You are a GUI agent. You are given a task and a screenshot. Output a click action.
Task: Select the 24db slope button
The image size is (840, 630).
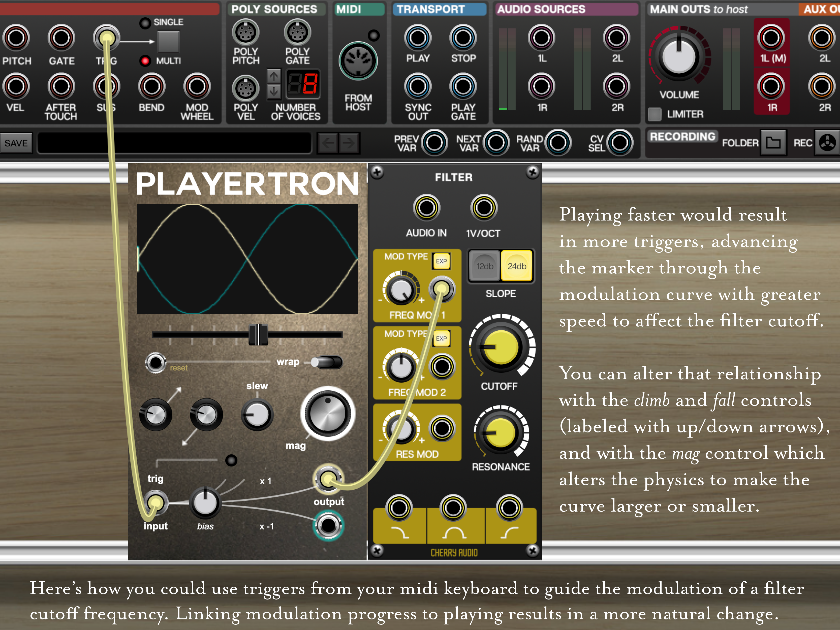click(517, 266)
